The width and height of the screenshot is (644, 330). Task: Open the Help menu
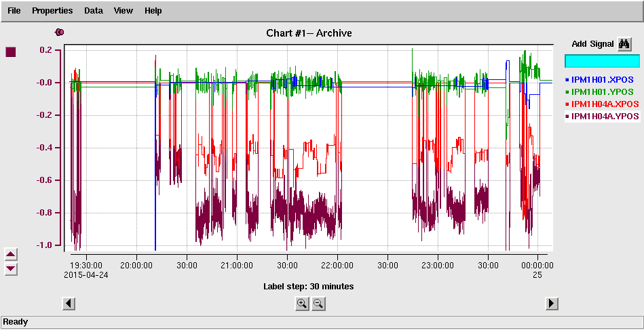click(x=153, y=11)
